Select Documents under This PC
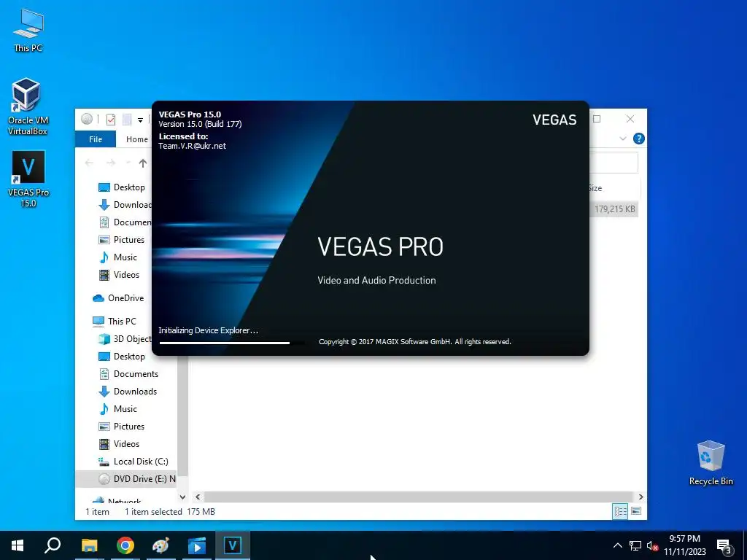747x560 pixels. [128, 374]
